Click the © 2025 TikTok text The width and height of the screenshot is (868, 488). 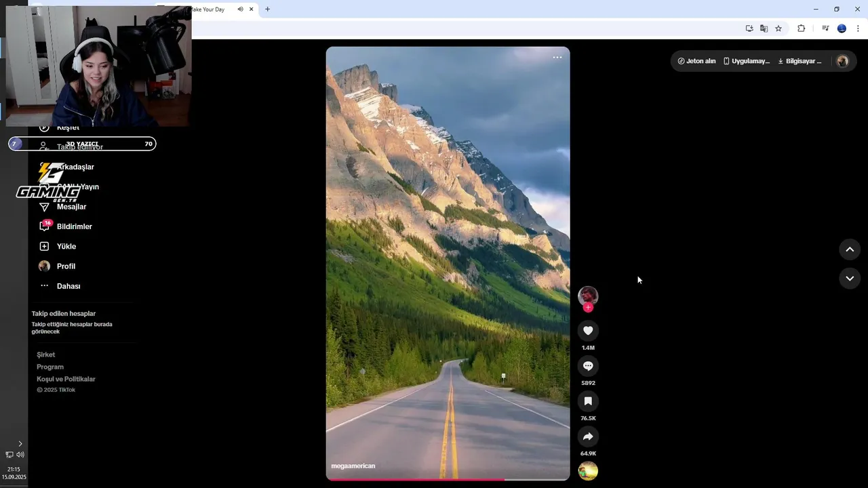[56, 390]
